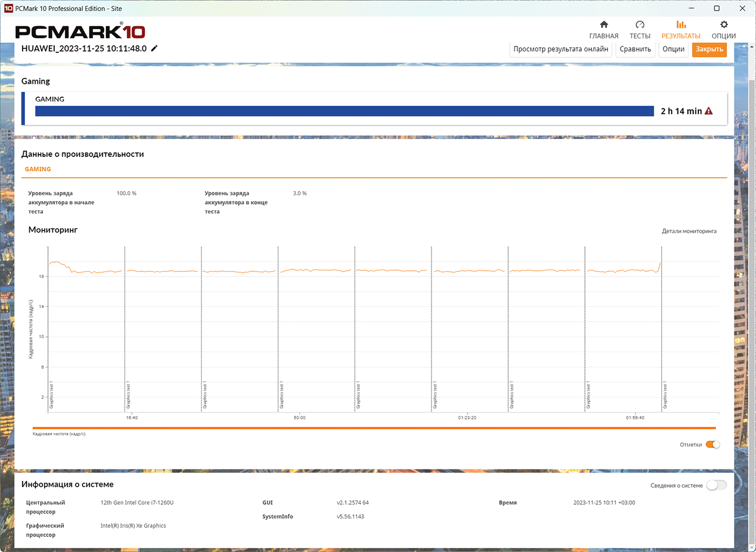This screenshot has width=756, height=552.
Task: Enable the Сведения о системе switch
Action: pyautogui.click(x=716, y=485)
